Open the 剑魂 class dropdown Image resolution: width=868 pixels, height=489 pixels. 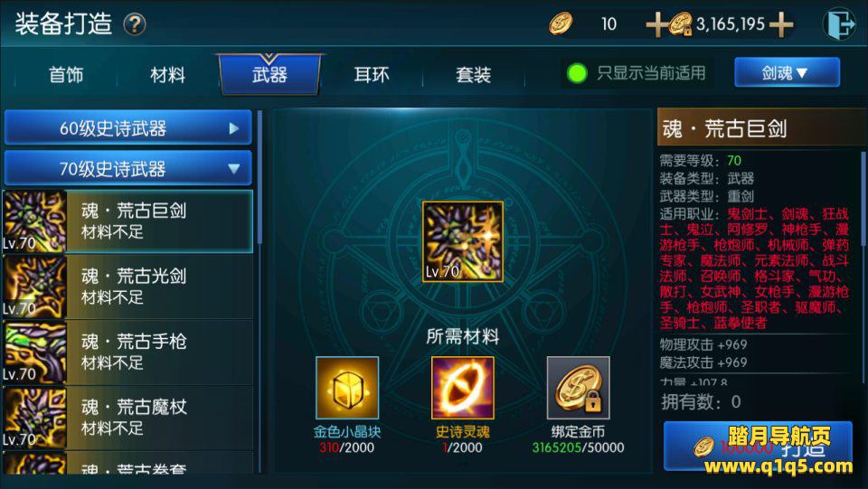click(x=787, y=72)
